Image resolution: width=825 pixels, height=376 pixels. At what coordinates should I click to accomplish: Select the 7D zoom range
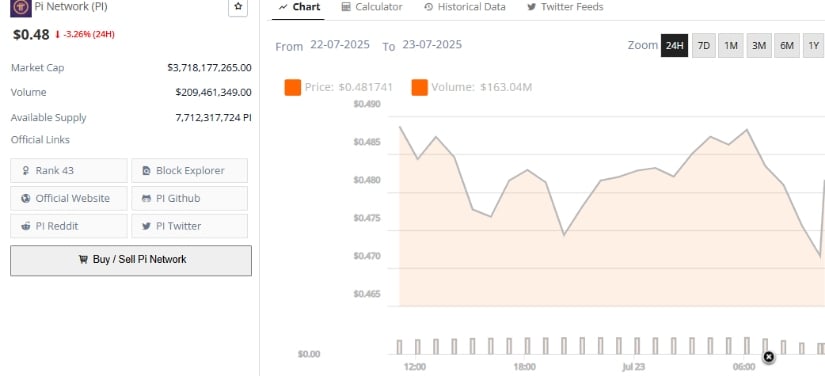703,46
